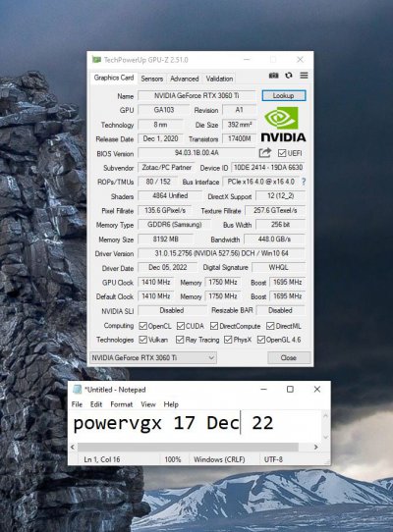Click the GPU-Z refresh icon
Viewport: 393px width, 532px height.
tap(289, 76)
